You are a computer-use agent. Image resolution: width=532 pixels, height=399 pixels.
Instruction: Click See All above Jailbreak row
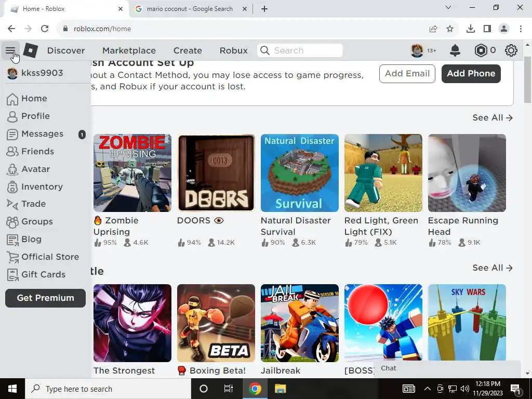click(493, 268)
